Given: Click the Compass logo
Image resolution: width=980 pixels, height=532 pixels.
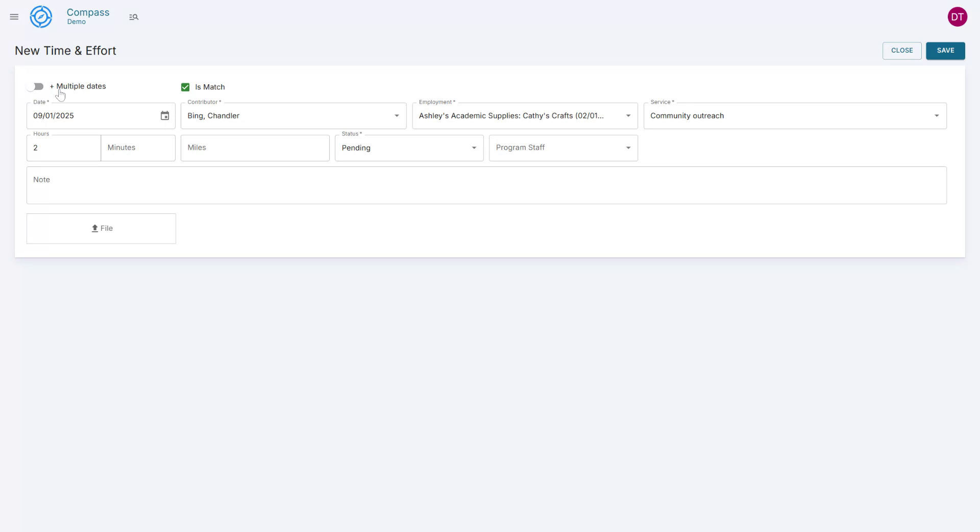Looking at the screenshot, I should (x=41, y=16).
